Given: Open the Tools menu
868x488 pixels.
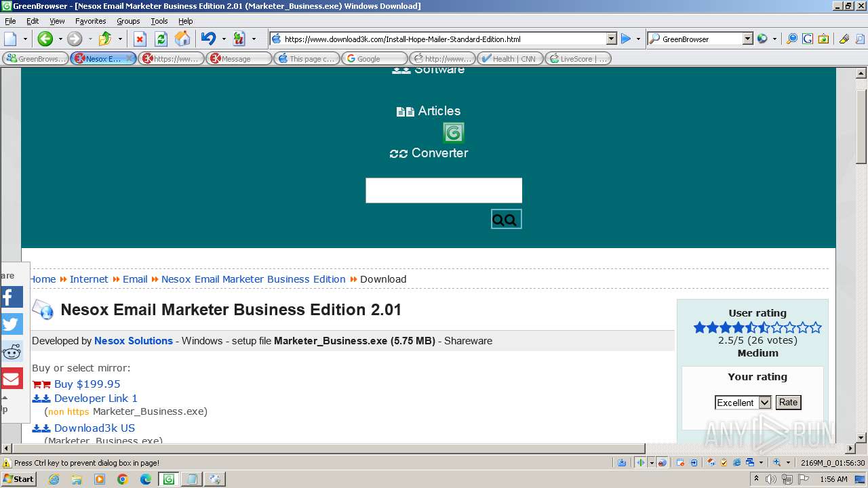Looking at the screenshot, I should coord(159,21).
